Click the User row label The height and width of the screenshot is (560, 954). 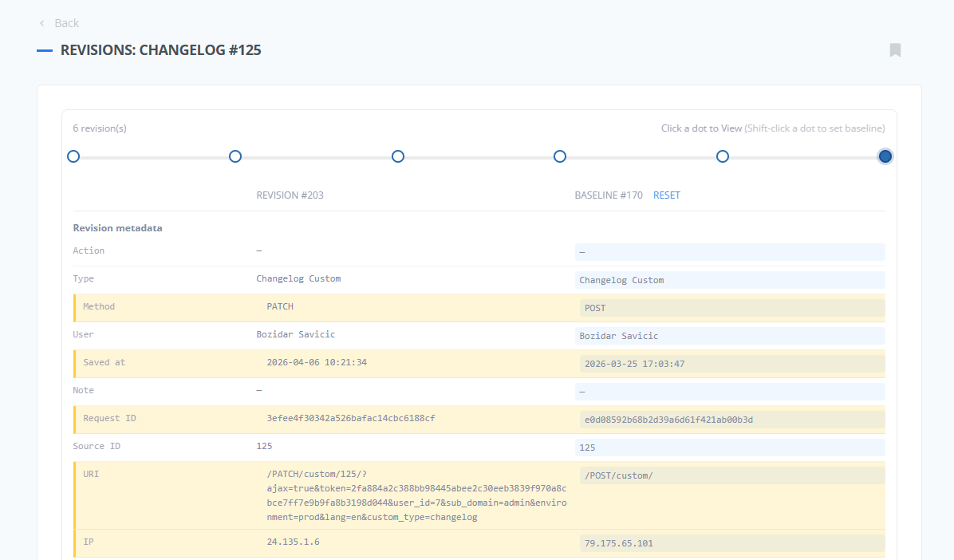point(83,335)
